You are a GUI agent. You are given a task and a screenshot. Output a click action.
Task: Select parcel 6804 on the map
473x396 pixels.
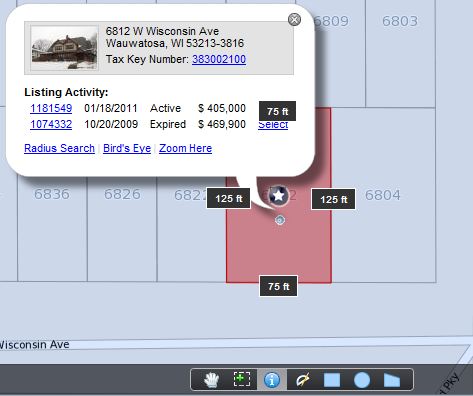(383, 195)
